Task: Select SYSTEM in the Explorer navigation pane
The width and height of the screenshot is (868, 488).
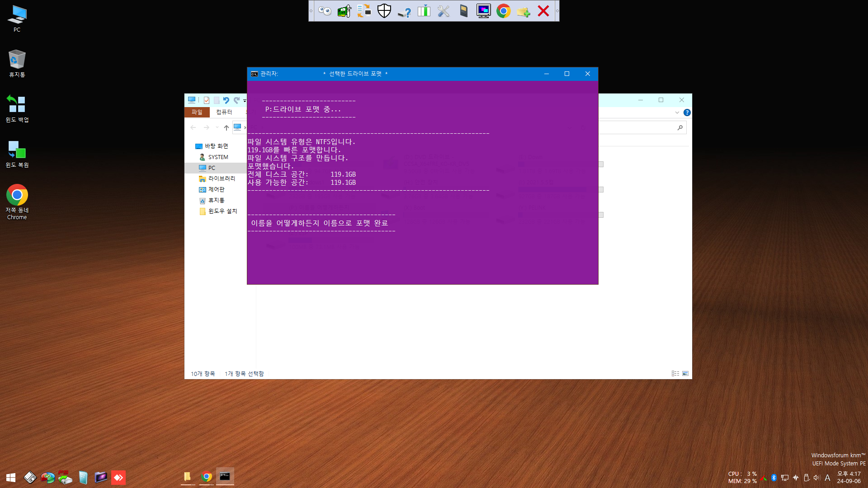Action: (x=214, y=157)
